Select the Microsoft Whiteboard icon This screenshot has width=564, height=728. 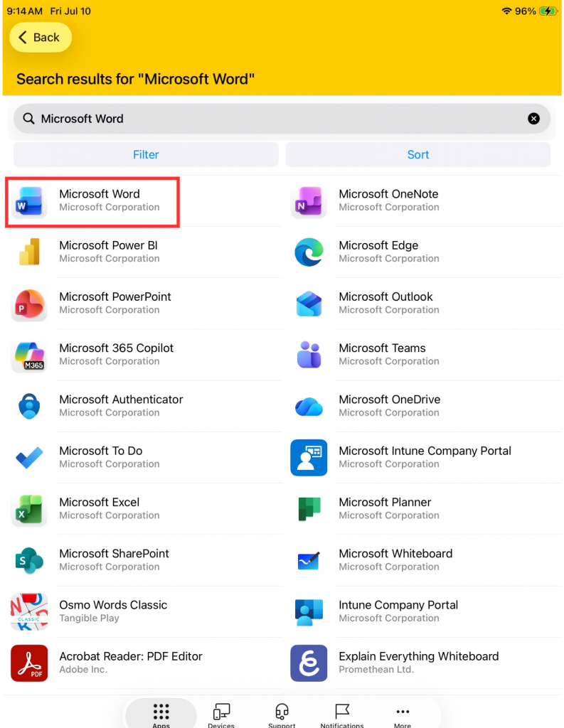309,560
